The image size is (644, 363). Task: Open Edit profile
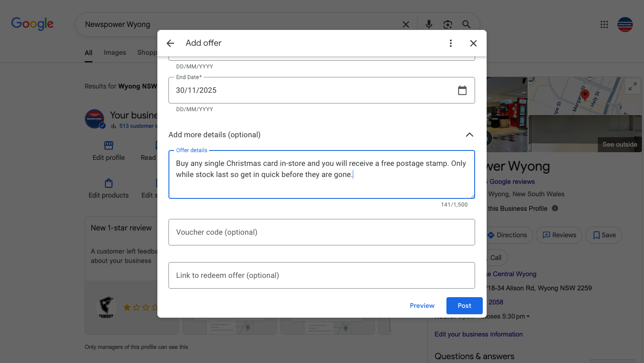pyautogui.click(x=109, y=151)
